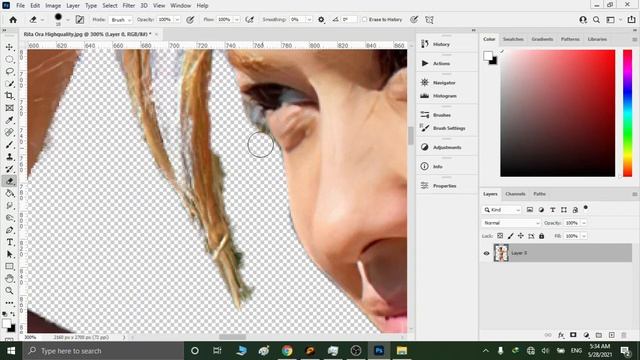Add a layer mask icon
Screen dimensions: 640x360
coord(573,335)
